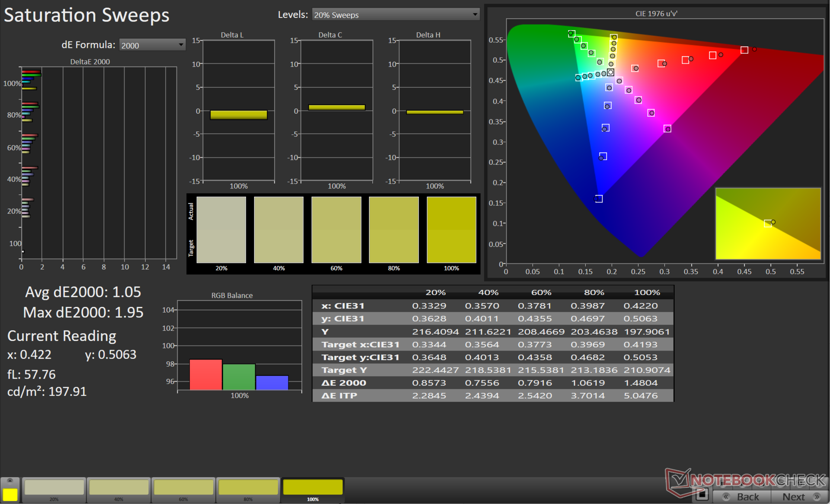Click the Next navigation button
Viewport: 830px width, 504px height.
tap(800, 497)
